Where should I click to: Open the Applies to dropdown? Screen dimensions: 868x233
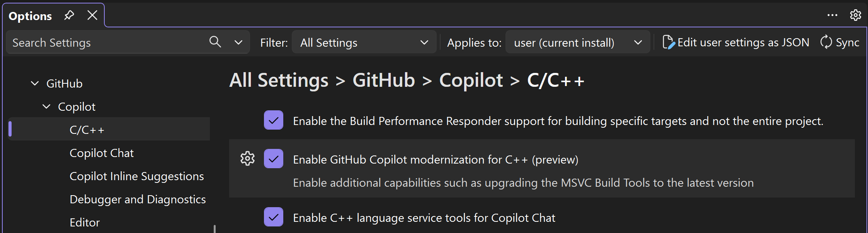coord(577,42)
